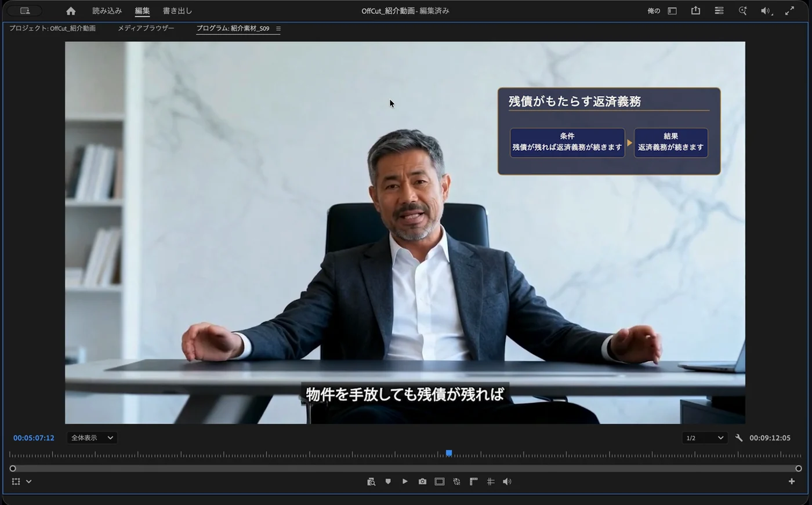Click the video preview frame
This screenshot has height=505, width=812.
405,232
